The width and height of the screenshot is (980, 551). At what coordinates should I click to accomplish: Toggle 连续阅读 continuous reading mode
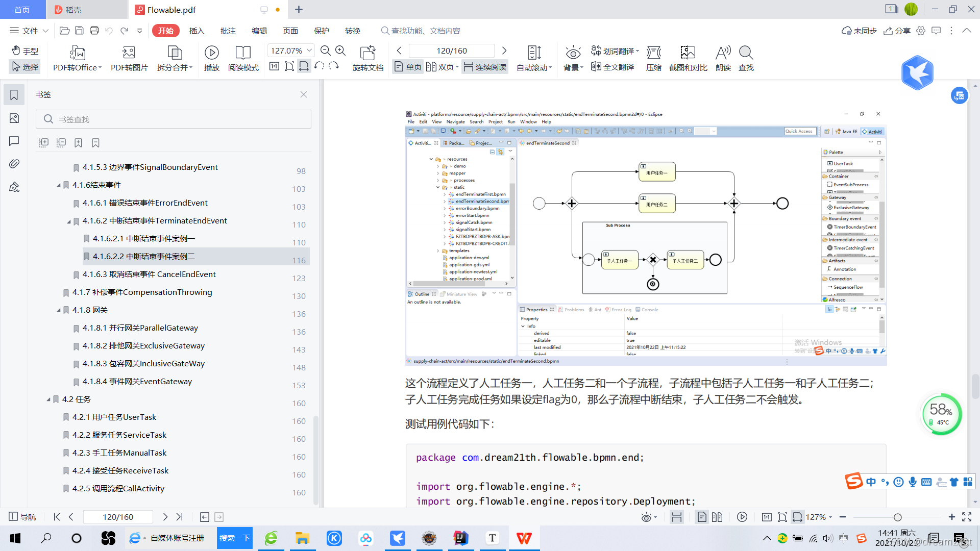pyautogui.click(x=485, y=67)
